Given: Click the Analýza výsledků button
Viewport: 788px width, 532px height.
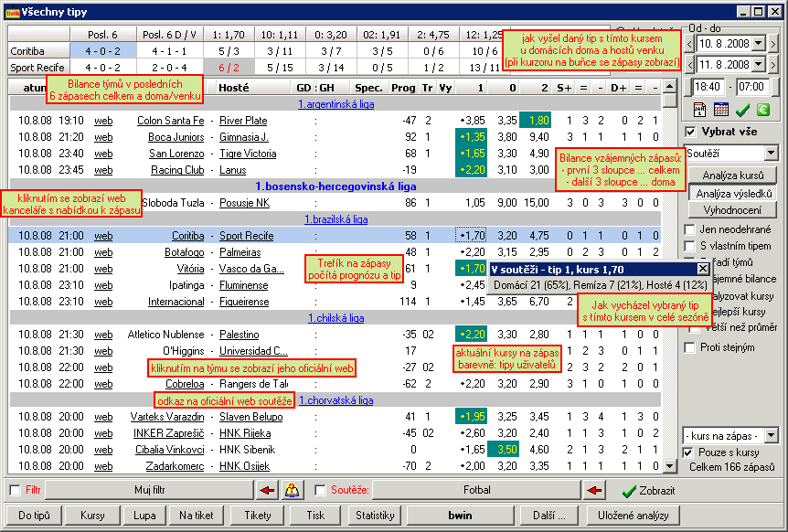Looking at the screenshot, I should (733, 194).
